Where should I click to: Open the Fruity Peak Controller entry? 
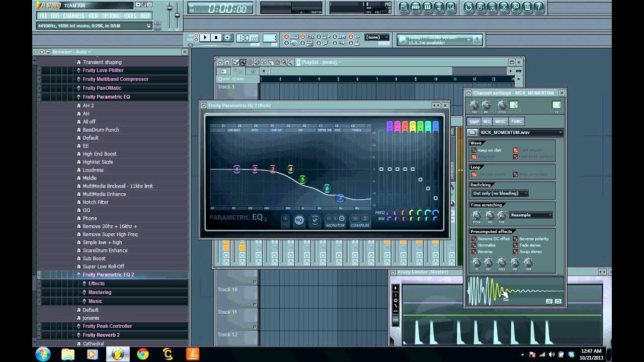click(x=107, y=326)
